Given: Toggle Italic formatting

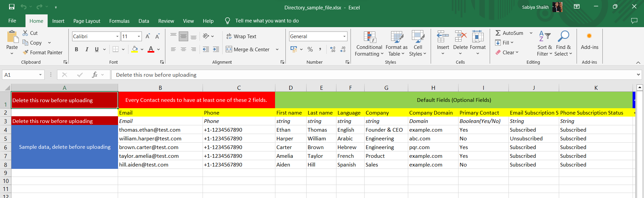Looking at the screenshot, I should (x=87, y=49).
